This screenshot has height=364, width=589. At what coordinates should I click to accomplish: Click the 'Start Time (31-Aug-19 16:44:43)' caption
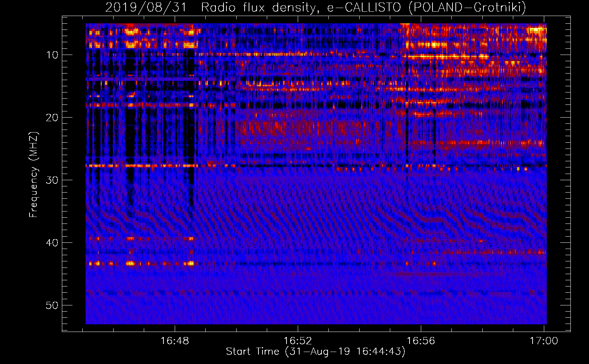point(316,352)
